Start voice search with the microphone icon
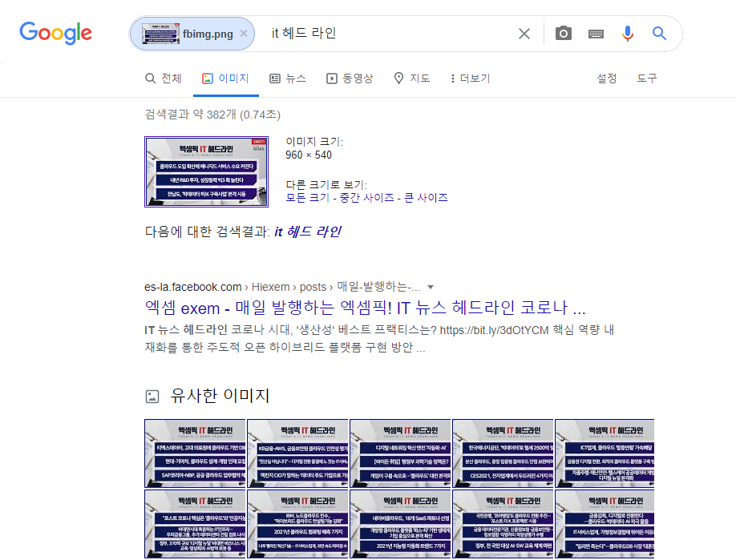This screenshot has height=560, width=736. [x=628, y=34]
